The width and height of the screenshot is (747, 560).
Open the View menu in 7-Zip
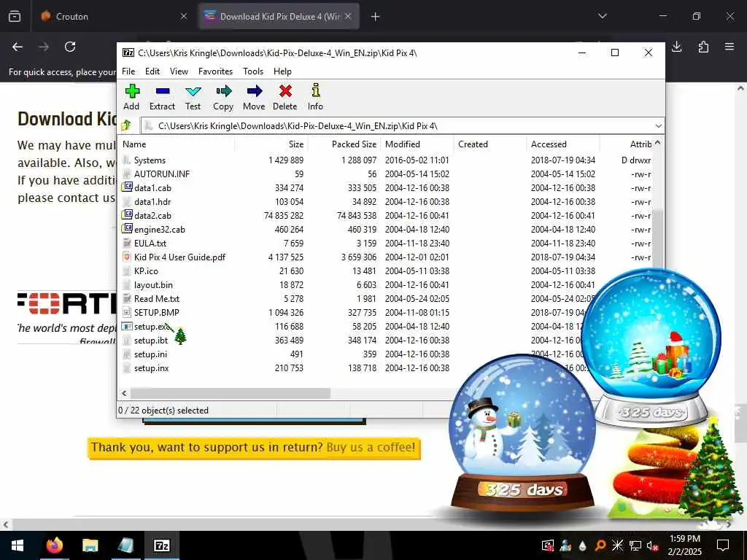[x=179, y=71]
